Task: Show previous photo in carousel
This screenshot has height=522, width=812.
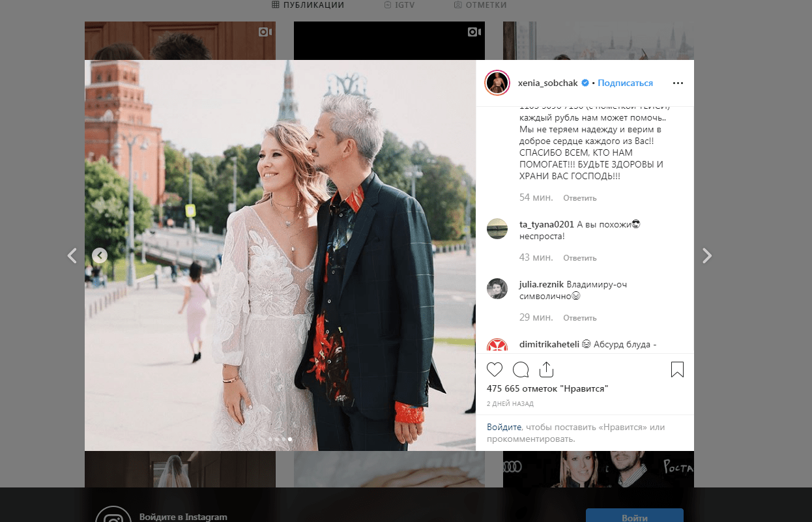Action: [x=99, y=255]
